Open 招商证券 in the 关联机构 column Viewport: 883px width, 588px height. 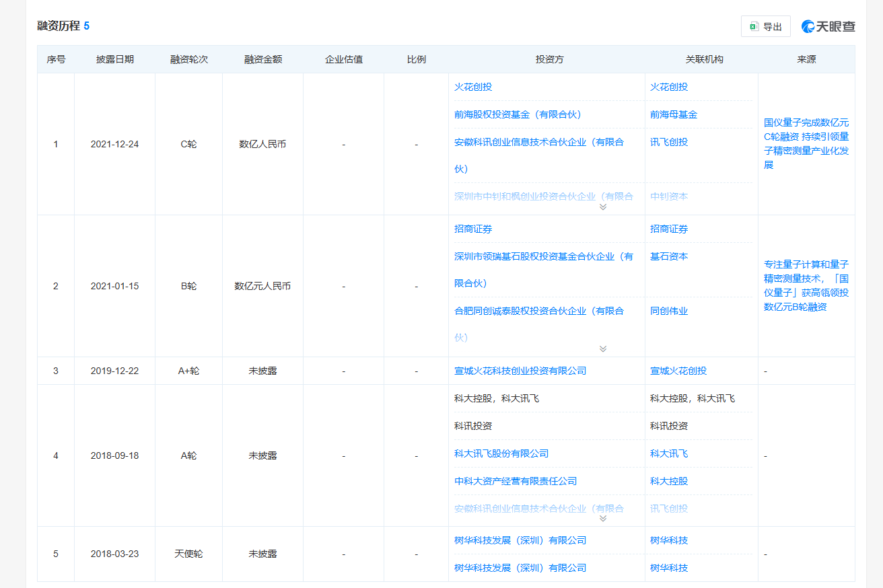pyautogui.click(x=669, y=229)
